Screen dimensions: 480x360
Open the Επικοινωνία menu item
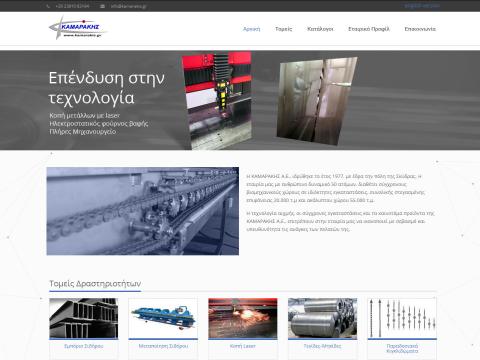(x=420, y=29)
